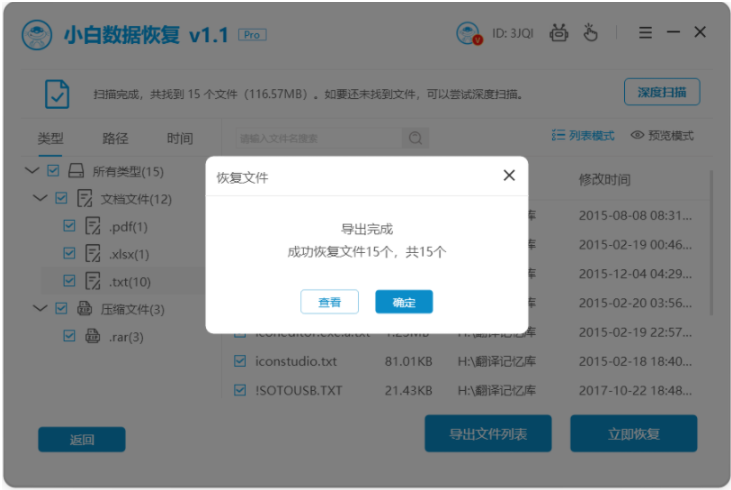Screen dimensions: 731x490
Task: Collapse the 压缩文件(3) tree node
Action: (x=40, y=308)
